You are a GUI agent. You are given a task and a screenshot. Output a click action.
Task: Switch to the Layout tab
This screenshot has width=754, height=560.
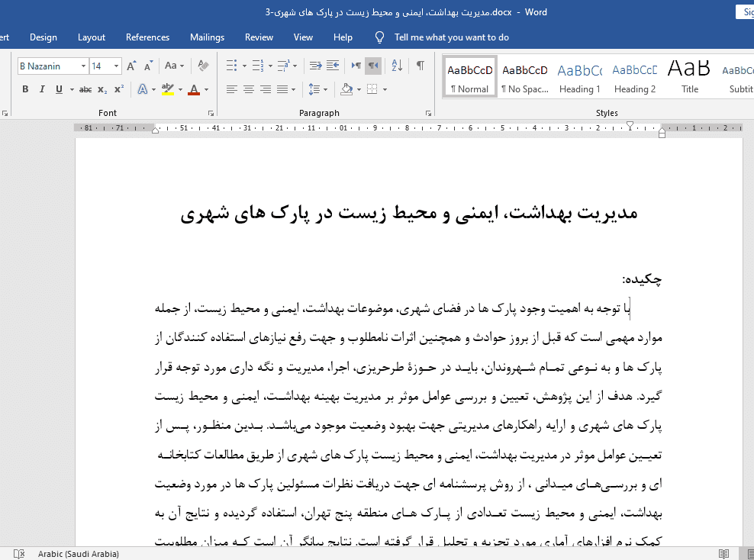pyautogui.click(x=92, y=37)
